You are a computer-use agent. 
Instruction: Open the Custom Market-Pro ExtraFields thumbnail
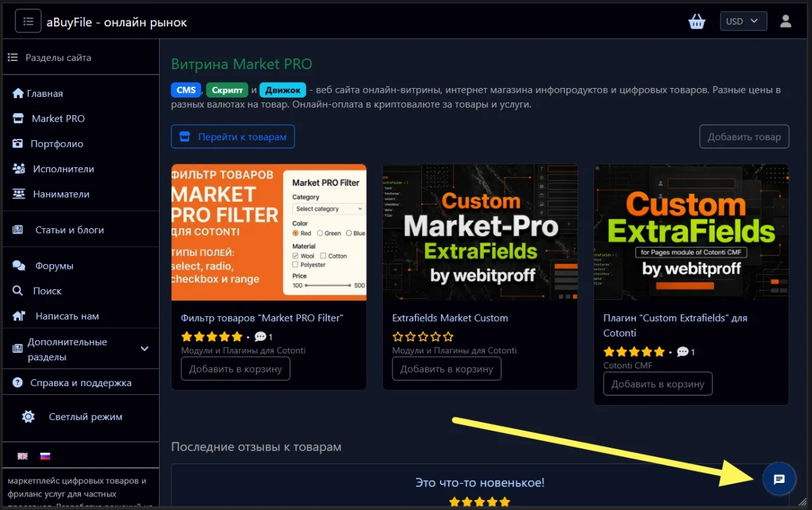480,232
